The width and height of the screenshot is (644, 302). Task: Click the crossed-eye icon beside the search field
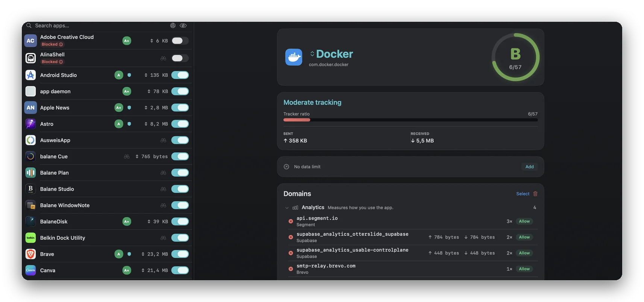click(x=183, y=26)
